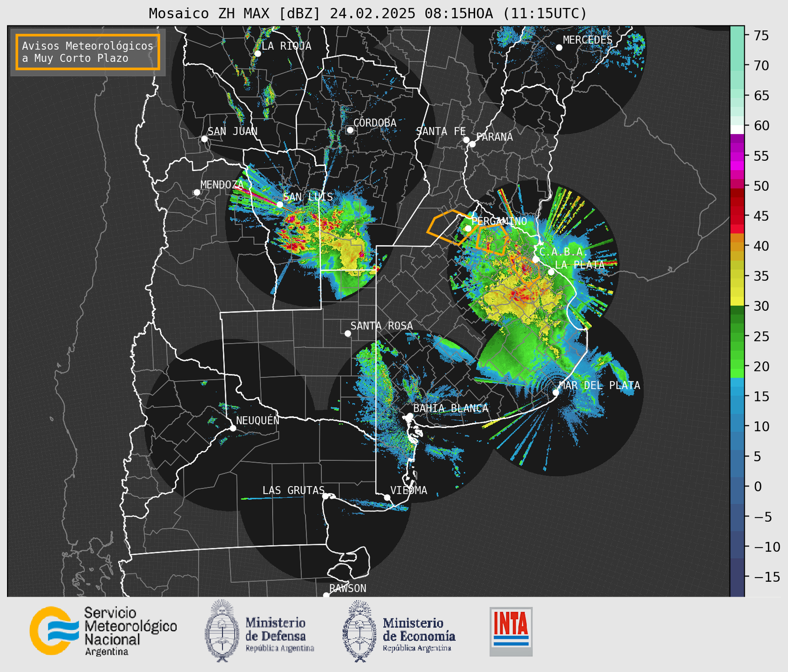Click the INTA logo
788x672 pixels.
[511, 631]
